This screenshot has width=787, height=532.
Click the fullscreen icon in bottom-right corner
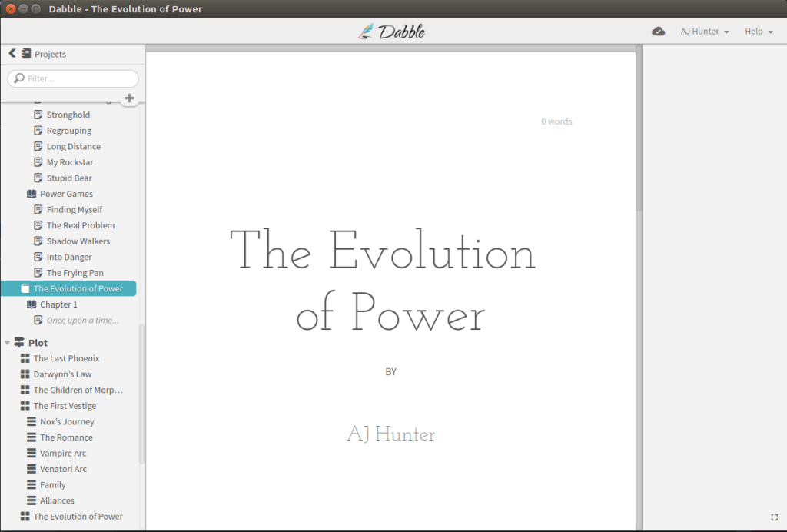[x=774, y=517]
